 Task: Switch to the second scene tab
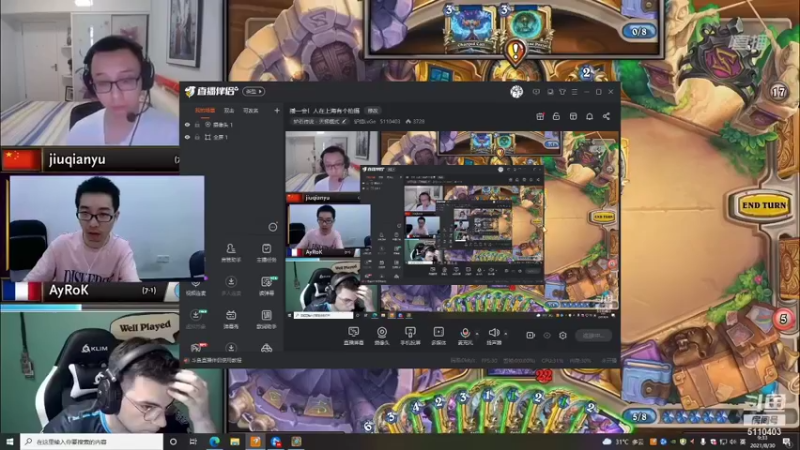tap(229, 111)
